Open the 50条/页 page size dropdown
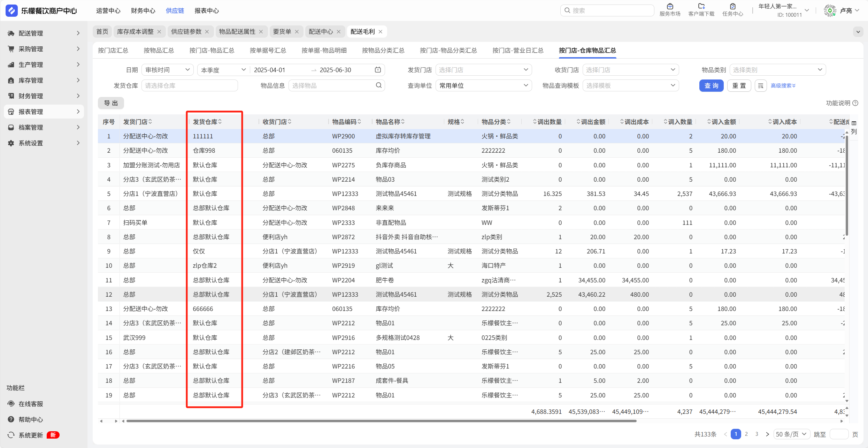 click(791, 434)
